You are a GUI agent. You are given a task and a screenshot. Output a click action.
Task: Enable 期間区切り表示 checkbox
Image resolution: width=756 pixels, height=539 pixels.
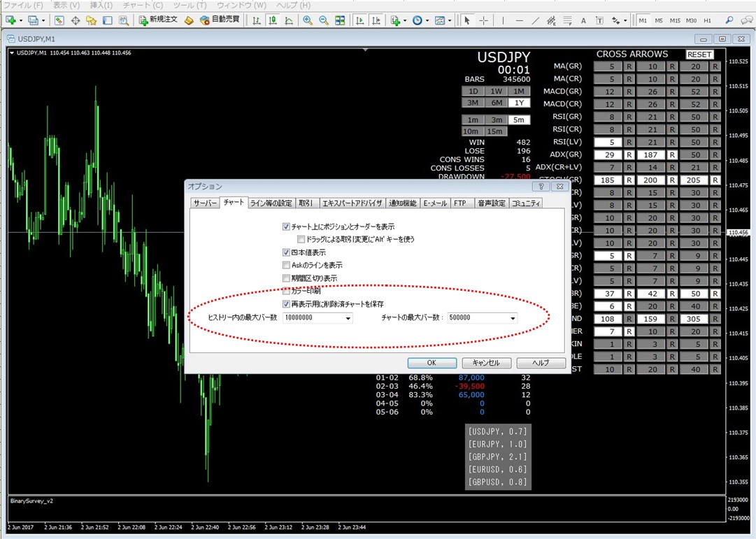pos(286,278)
